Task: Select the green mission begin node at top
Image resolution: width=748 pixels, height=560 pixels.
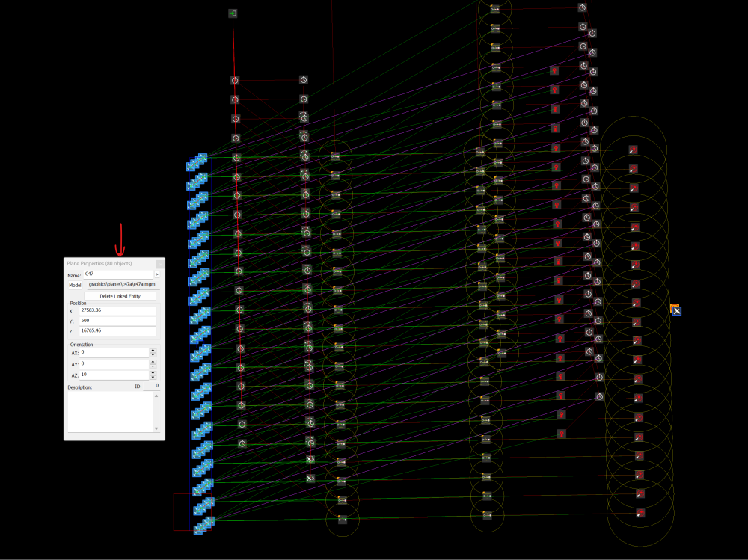Action: (233, 13)
